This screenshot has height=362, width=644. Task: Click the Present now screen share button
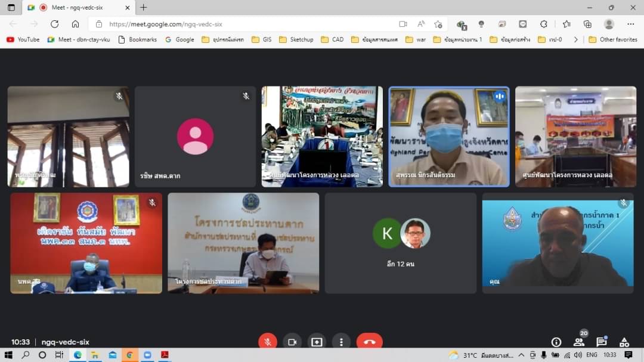317,342
